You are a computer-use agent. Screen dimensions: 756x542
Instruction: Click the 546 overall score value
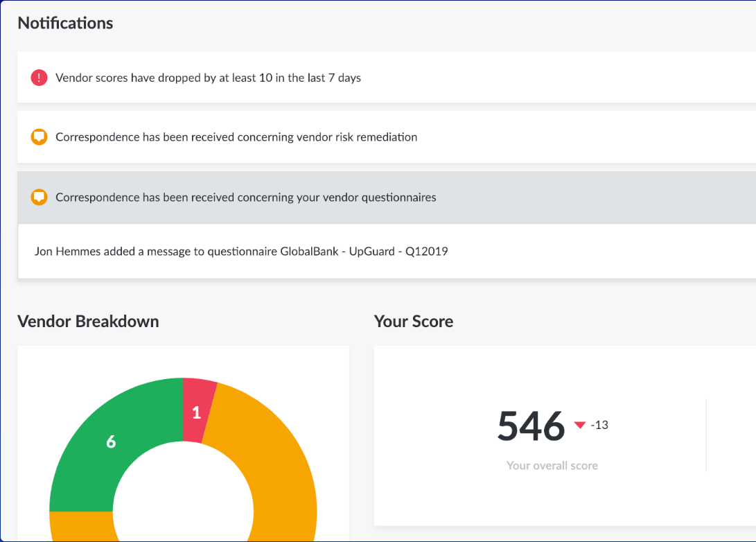point(531,426)
